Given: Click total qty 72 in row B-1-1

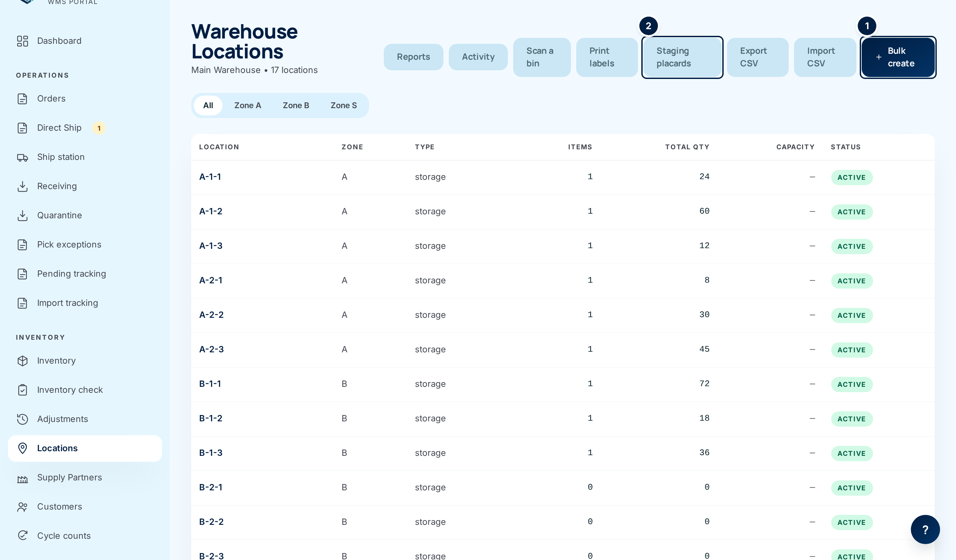Looking at the screenshot, I should (704, 384).
